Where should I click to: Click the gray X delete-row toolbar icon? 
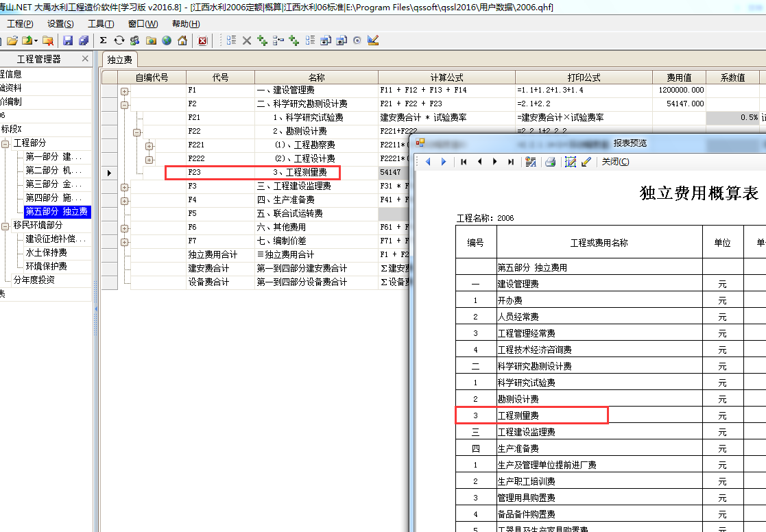pyautogui.click(x=247, y=40)
